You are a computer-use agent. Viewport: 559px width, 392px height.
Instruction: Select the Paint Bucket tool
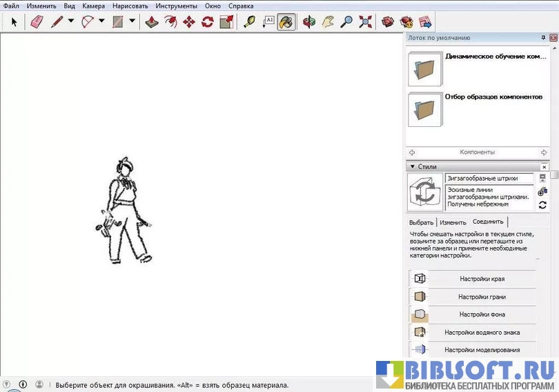(286, 21)
